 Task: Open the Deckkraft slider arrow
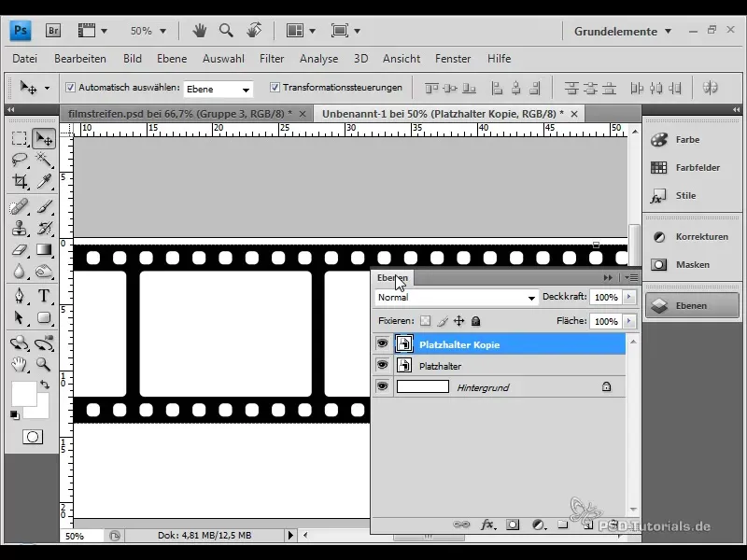(628, 297)
